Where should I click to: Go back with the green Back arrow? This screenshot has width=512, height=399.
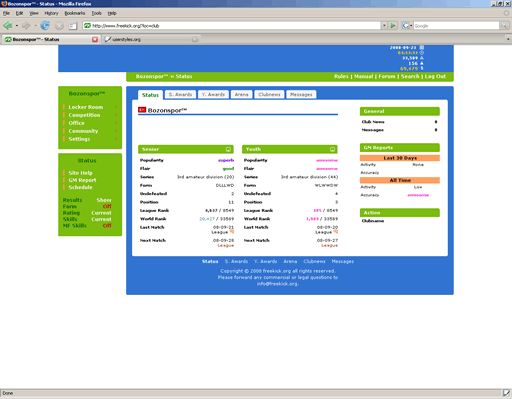8,25
